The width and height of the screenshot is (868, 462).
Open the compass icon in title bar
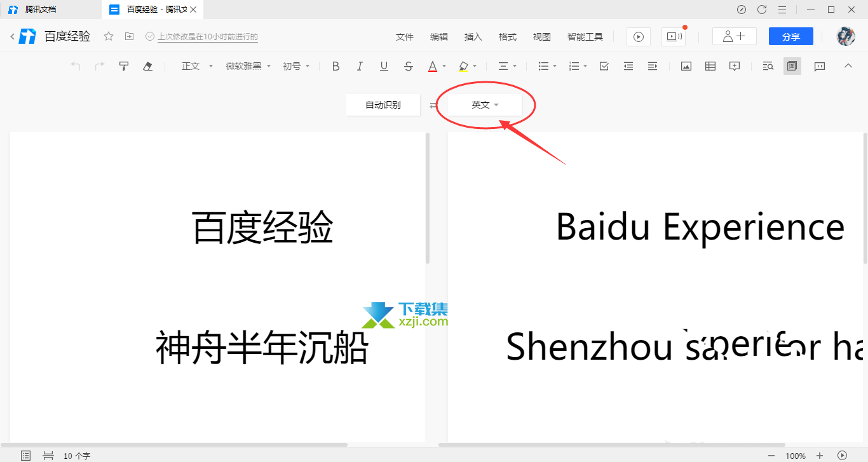pyautogui.click(x=742, y=10)
